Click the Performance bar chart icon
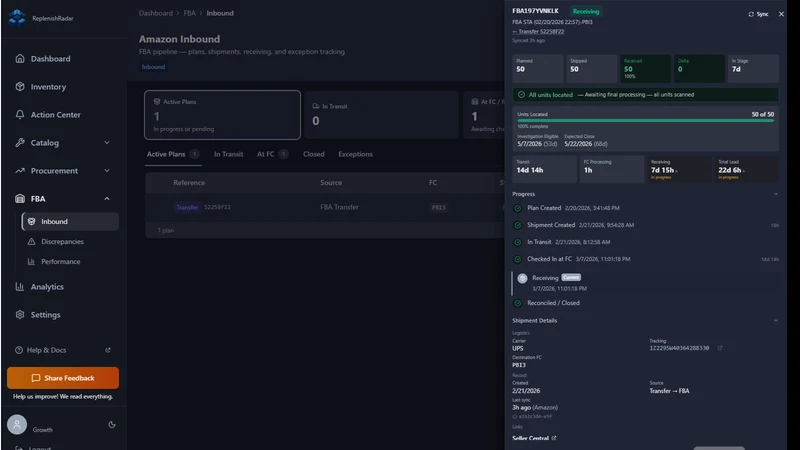800x450 pixels. pos(31,262)
